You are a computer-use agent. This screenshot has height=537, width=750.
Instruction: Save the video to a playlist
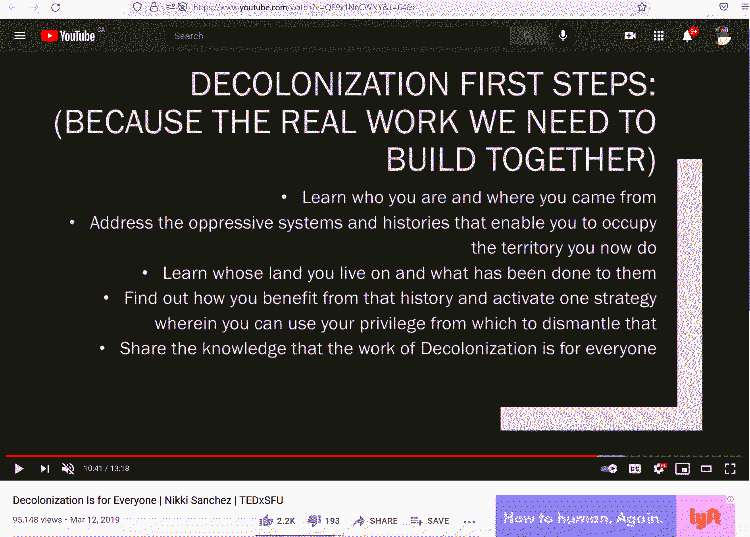(x=430, y=521)
